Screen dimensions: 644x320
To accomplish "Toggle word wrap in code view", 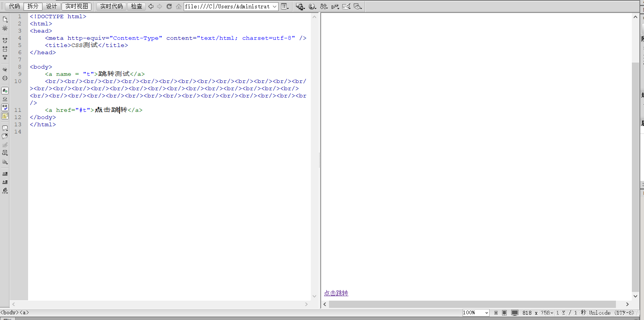I will click(5, 107).
